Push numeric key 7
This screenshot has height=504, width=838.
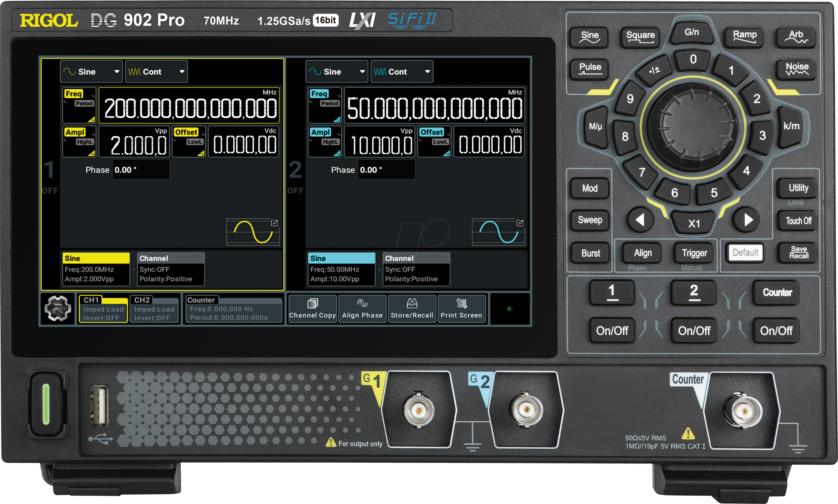point(642,172)
